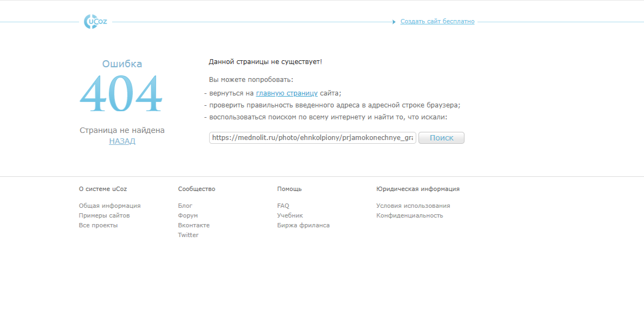Open Условия использования link

click(x=413, y=206)
